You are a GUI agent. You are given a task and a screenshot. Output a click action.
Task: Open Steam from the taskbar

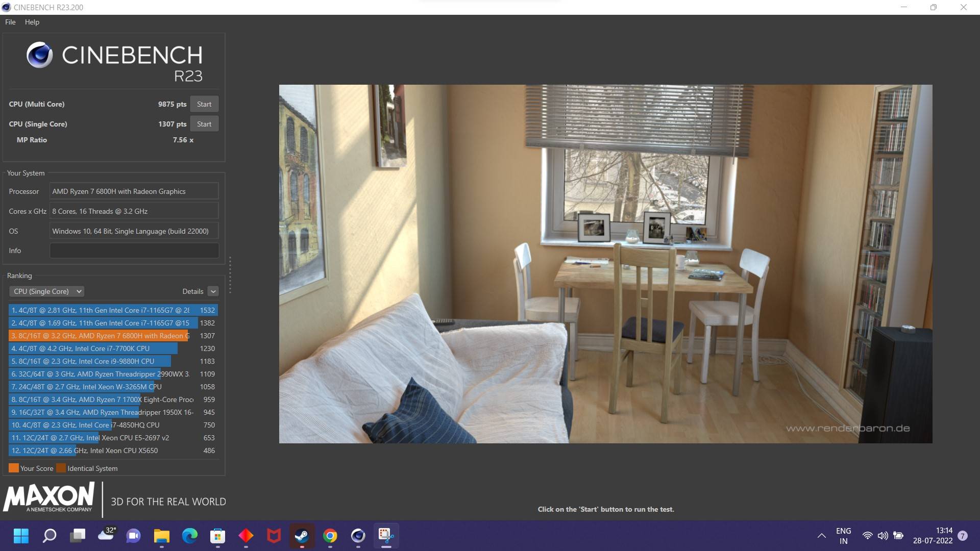pos(302,536)
